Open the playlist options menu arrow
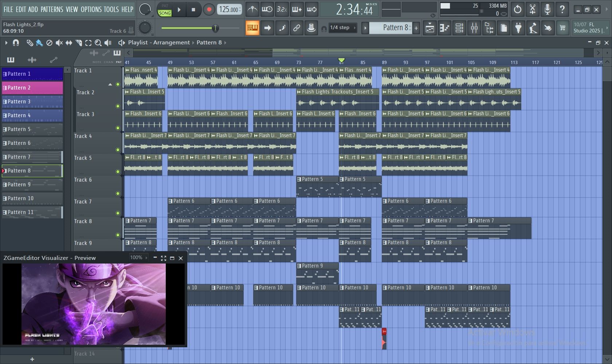Screen dimensions: 612x364 pyautogui.click(x=6, y=43)
